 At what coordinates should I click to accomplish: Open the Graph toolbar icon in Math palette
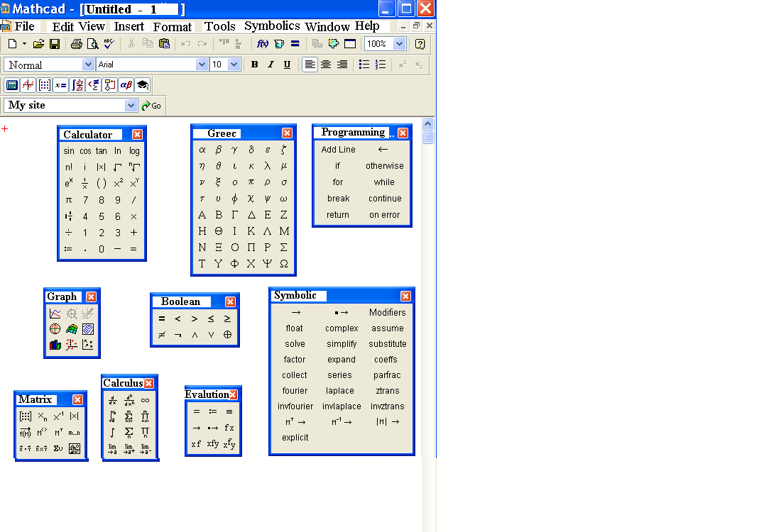click(28, 85)
